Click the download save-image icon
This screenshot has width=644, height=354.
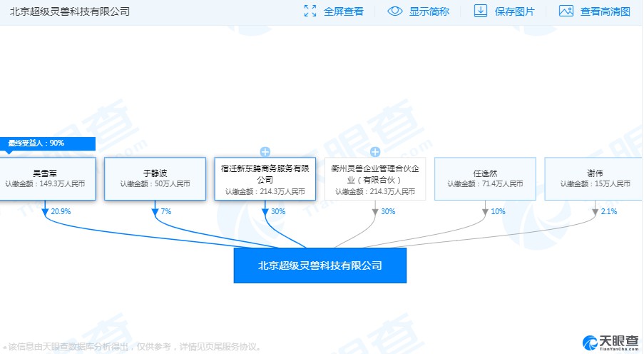(x=481, y=11)
